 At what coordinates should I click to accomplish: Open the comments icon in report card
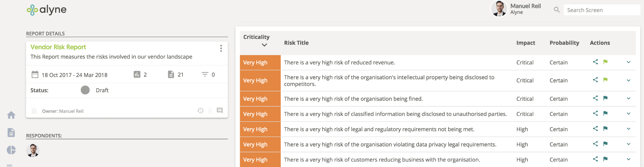coord(220,110)
